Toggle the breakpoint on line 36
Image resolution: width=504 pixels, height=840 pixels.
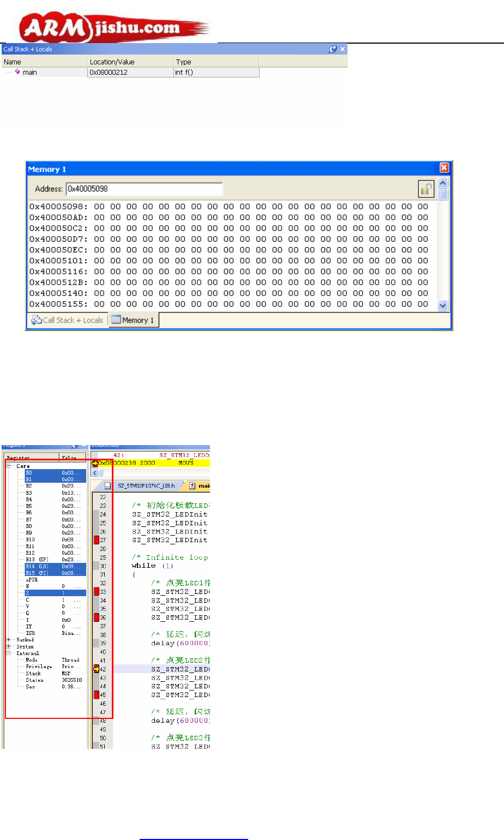97,617
